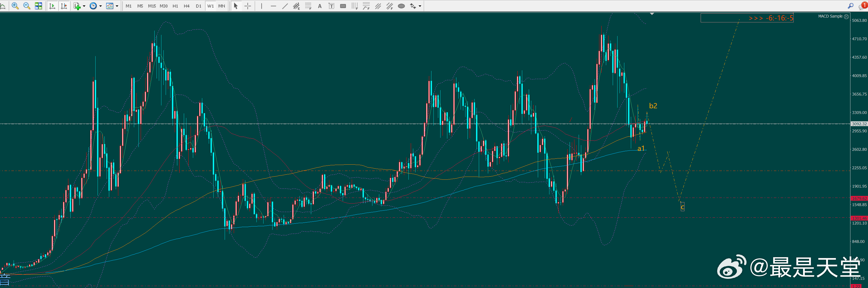Open the search magnifier in the toolbar

click(850, 6)
